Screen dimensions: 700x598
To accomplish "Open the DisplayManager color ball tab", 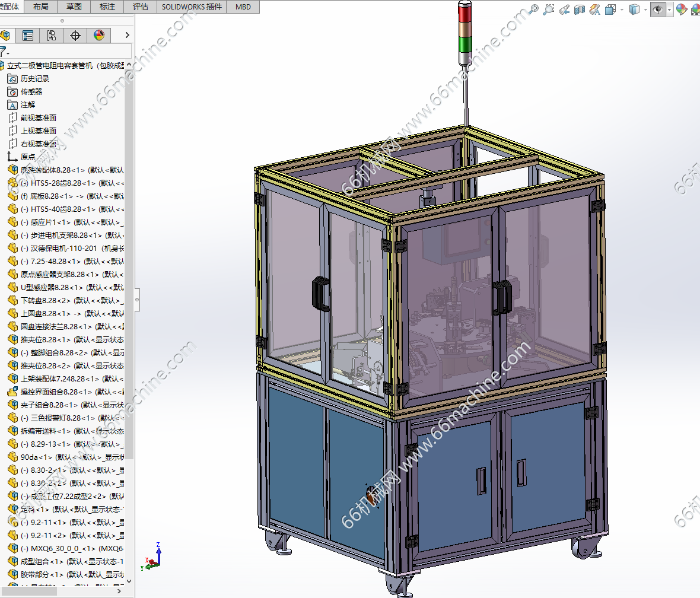I will [99, 36].
